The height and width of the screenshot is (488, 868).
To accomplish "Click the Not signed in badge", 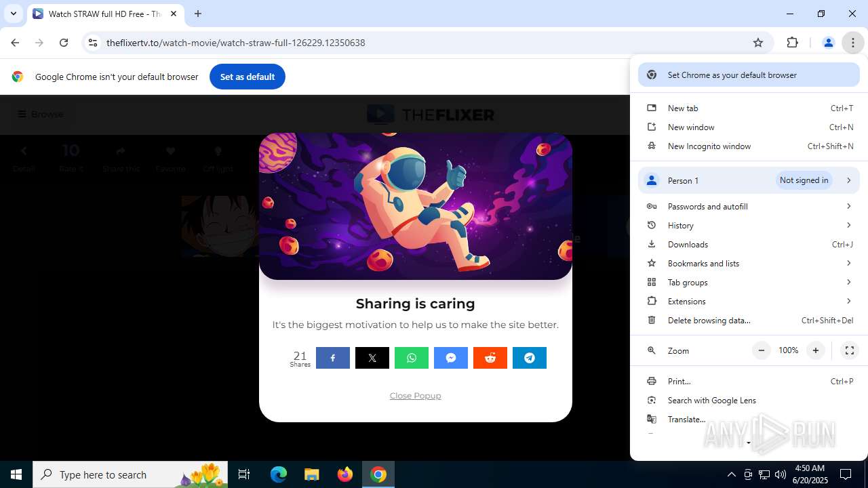I will click(x=804, y=180).
